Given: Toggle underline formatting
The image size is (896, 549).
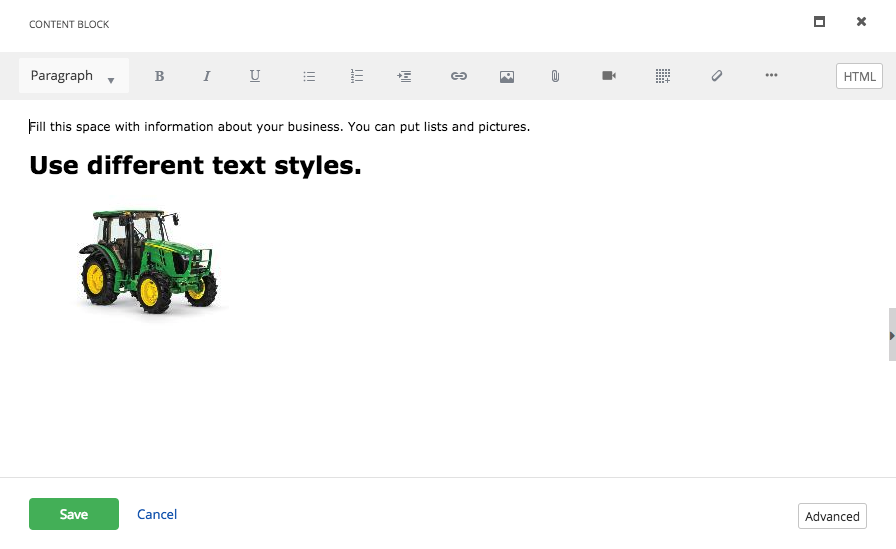Looking at the screenshot, I should pyautogui.click(x=255, y=76).
